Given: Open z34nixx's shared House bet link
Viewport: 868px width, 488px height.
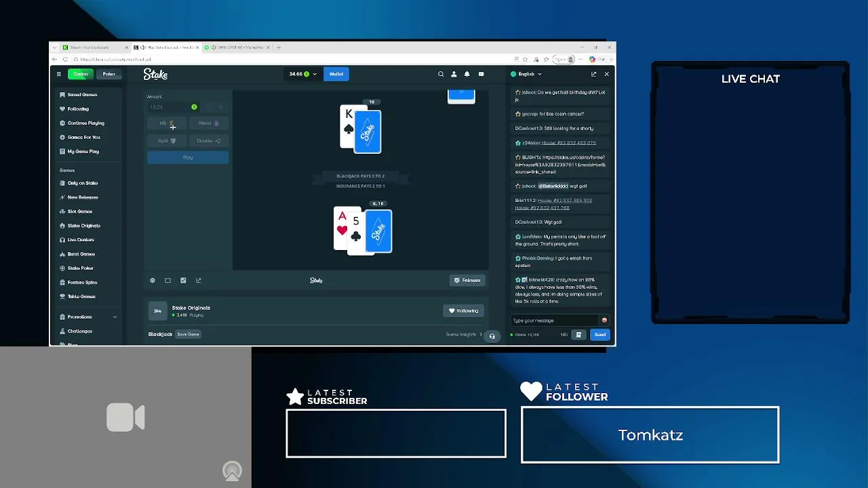Looking at the screenshot, I should point(568,143).
